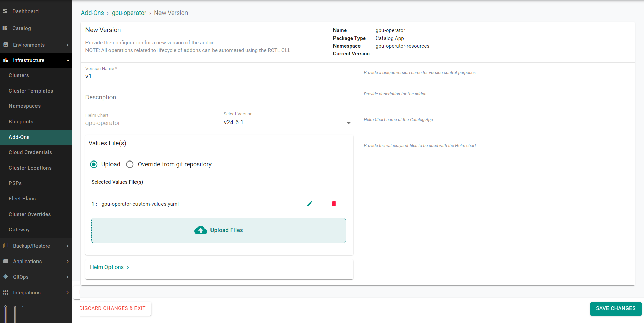Click the Environments sidebar icon
This screenshot has width=644, height=323.
[6, 45]
